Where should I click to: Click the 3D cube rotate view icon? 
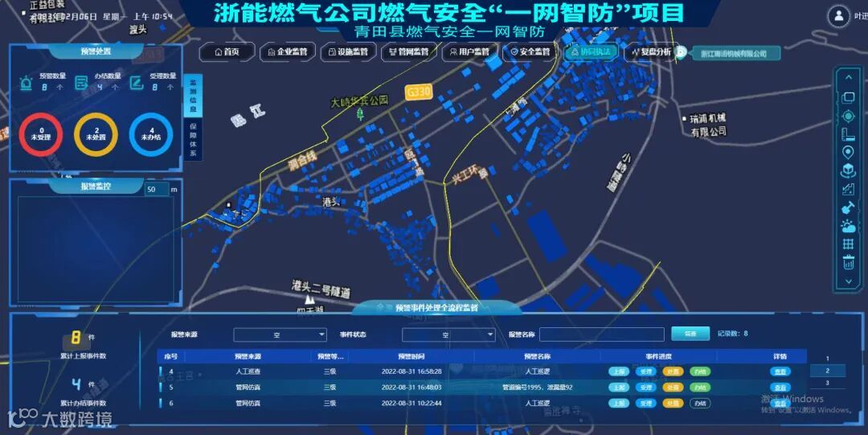848,171
